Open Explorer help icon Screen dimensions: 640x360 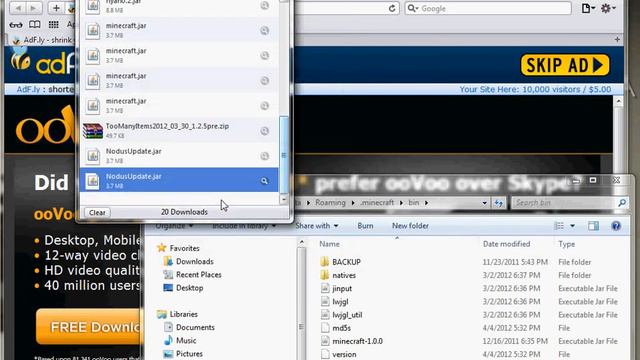click(x=616, y=226)
